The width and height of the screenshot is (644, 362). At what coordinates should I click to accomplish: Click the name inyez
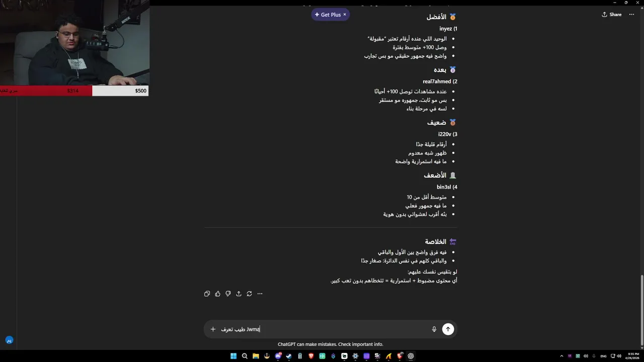(x=446, y=29)
